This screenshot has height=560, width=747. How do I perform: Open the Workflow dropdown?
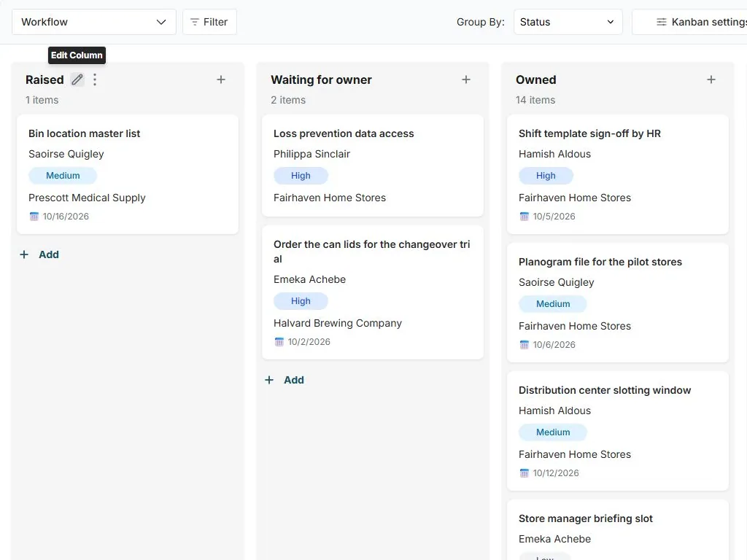[x=94, y=22]
